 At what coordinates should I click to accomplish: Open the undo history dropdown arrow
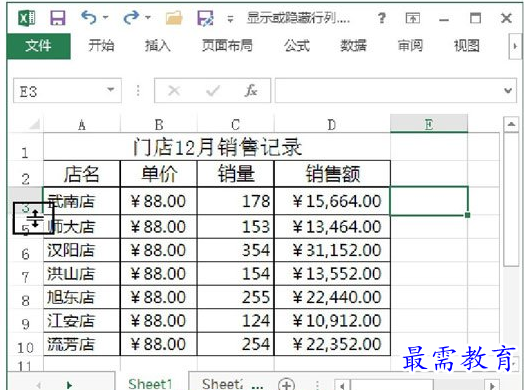tap(105, 17)
